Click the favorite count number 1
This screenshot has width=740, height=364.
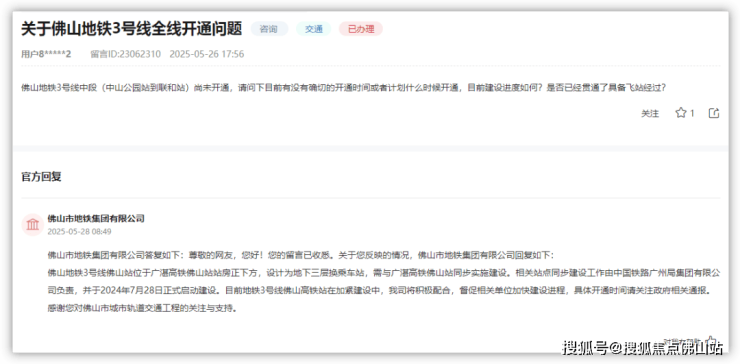pyautogui.click(x=692, y=113)
